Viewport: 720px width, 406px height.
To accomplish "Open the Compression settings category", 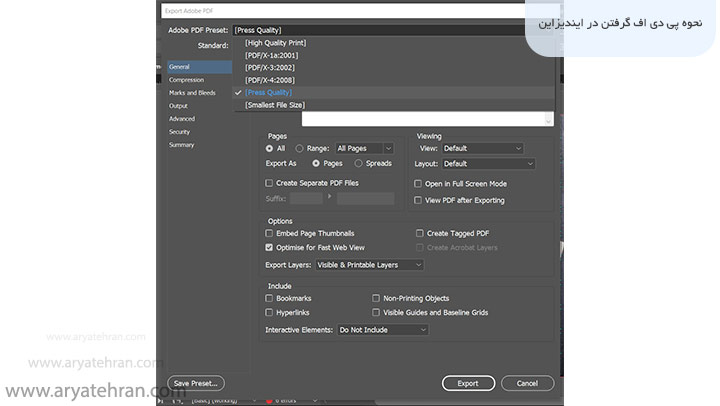I will click(186, 80).
